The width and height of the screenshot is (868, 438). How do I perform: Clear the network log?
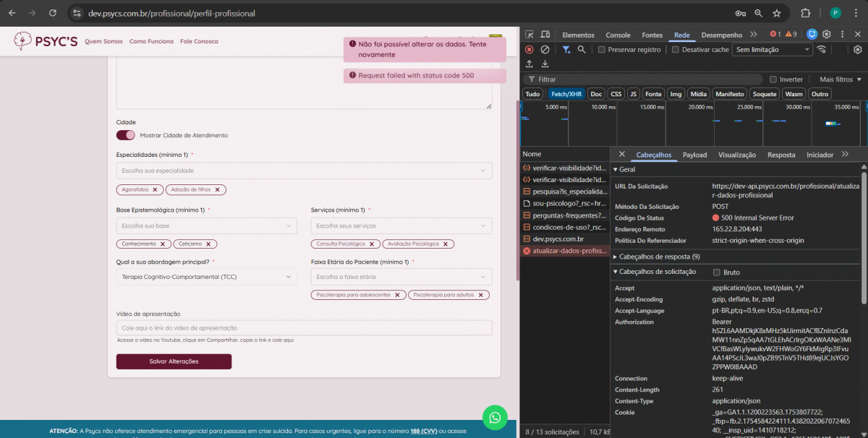point(545,49)
